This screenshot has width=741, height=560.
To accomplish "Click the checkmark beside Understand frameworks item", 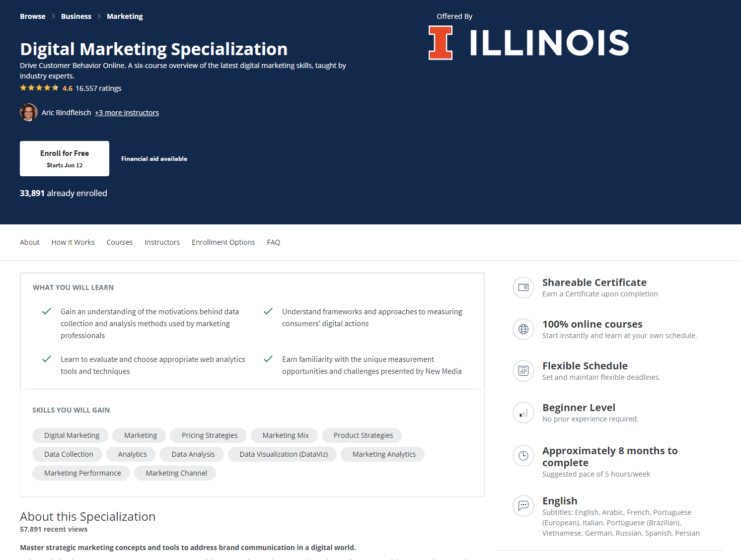I will (x=268, y=311).
